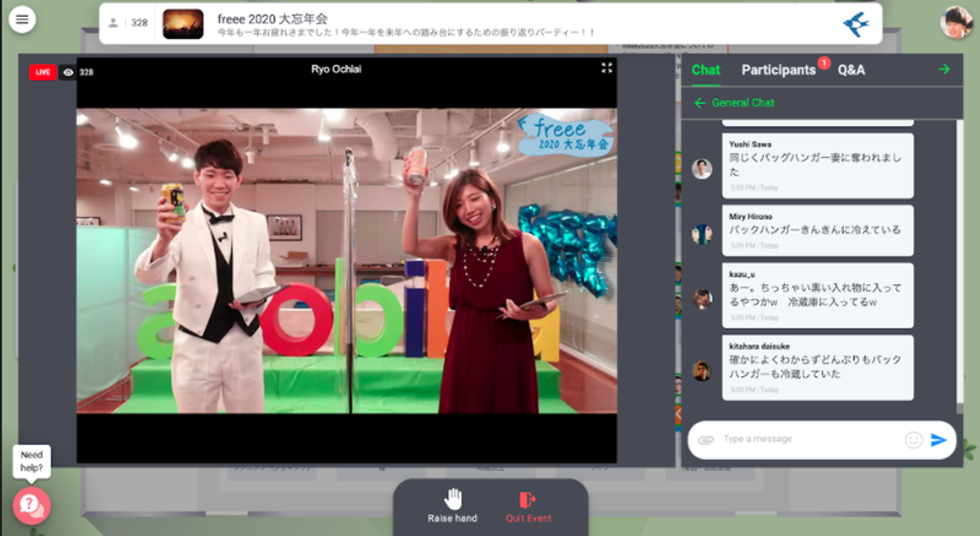Screen dimensions: 980x536
Task: Click Yushi Sawa's chat message
Action: pyautogui.click(x=817, y=165)
